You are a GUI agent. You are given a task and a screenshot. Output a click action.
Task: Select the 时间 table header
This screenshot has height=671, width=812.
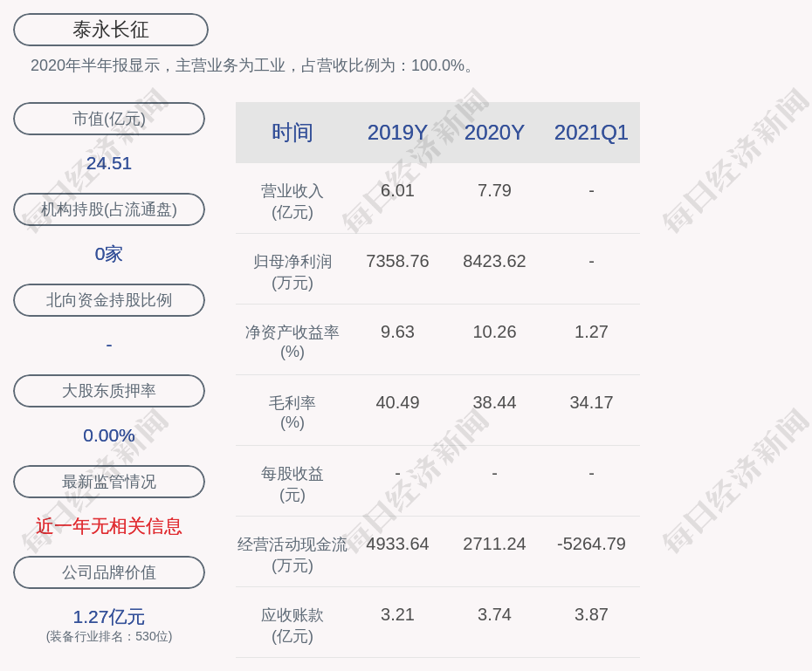click(292, 133)
